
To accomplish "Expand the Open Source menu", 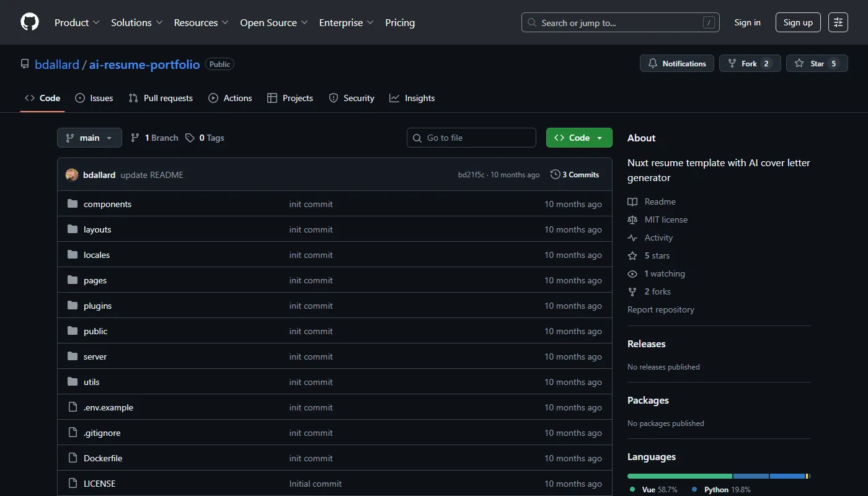I will 273,22.
